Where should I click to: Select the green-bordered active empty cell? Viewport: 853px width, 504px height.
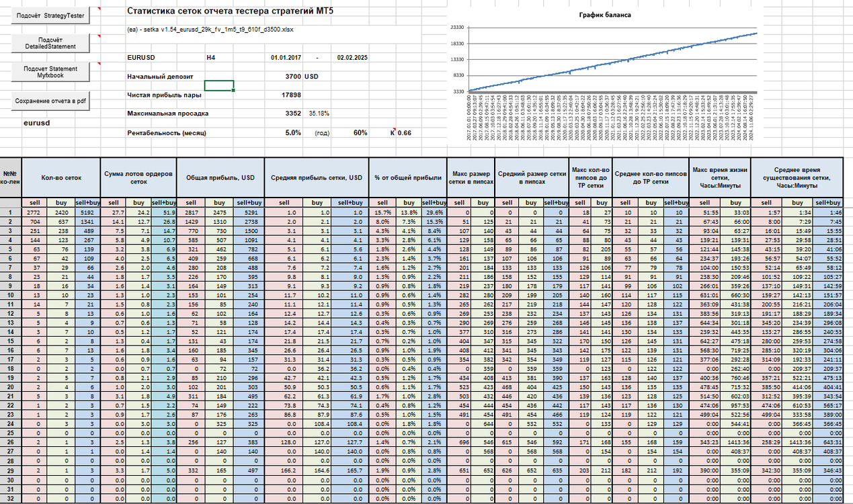click(218, 85)
